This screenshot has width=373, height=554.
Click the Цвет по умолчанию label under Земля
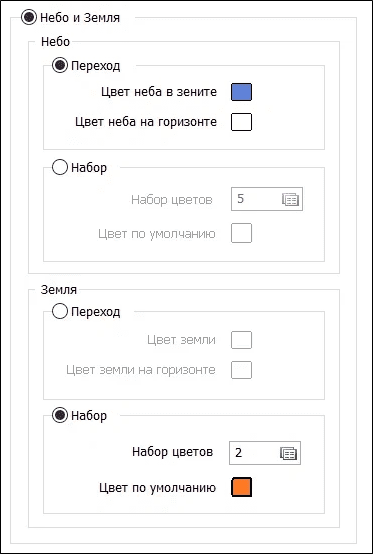click(x=158, y=488)
